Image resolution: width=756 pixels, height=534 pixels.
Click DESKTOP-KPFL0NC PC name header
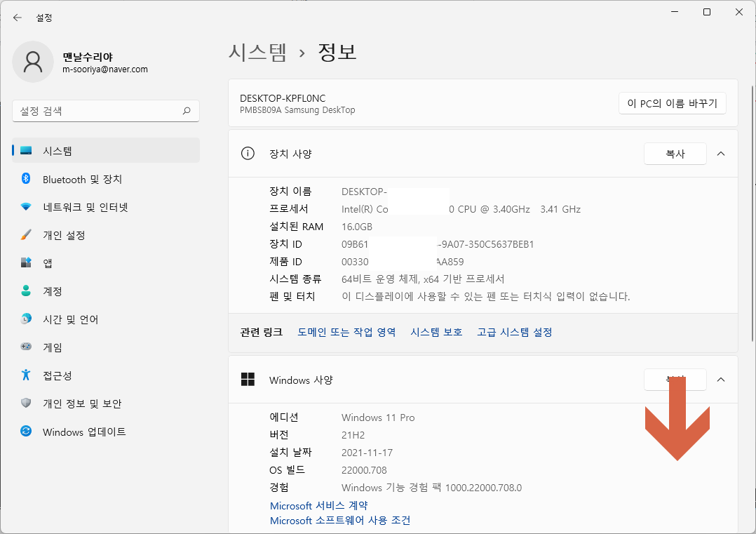pyautogui.click(x=283, y=98)
